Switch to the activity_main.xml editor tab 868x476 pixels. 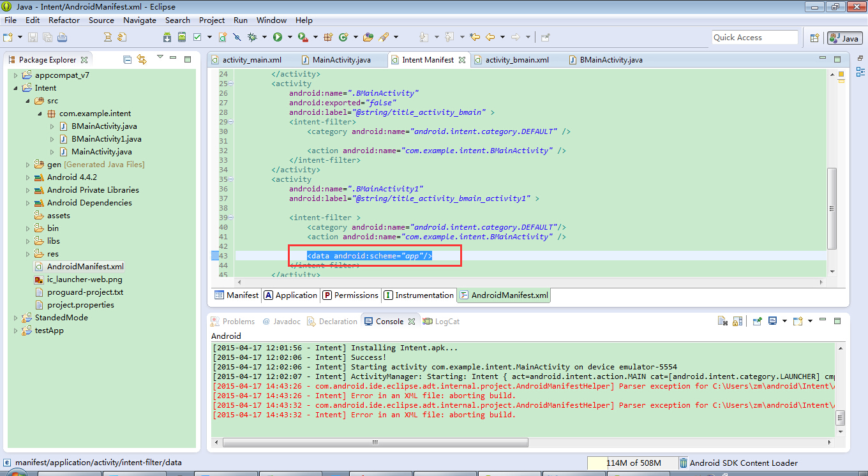pos(246,60)
